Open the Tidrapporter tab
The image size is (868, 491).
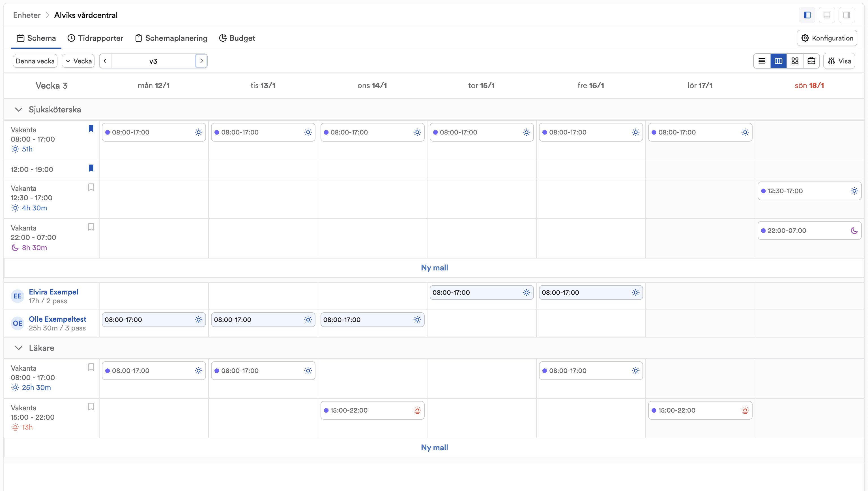pyautogui.click(x=95, y=38)
